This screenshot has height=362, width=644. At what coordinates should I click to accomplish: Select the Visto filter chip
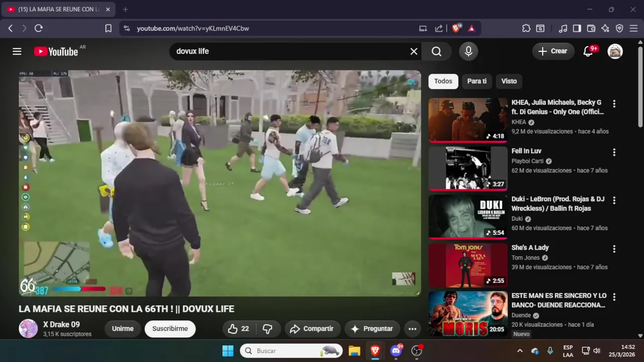pyautogui.click(x=509, y=81)
